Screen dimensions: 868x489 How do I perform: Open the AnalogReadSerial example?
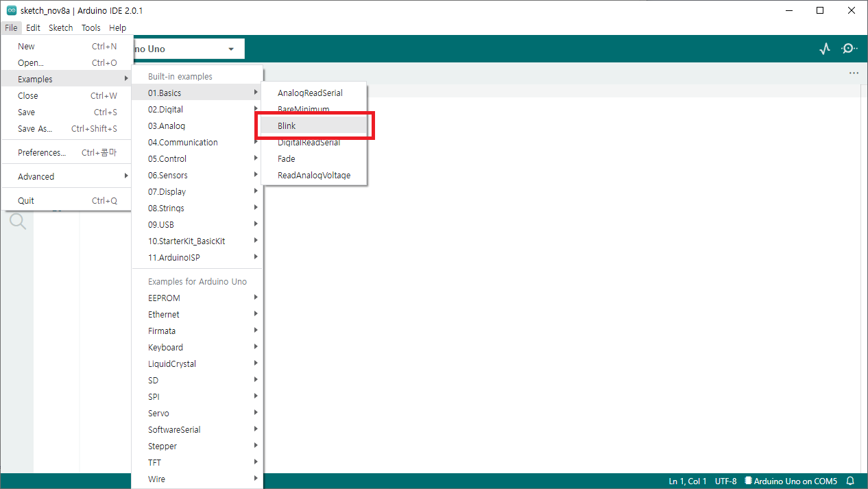[x=314, y=93]
